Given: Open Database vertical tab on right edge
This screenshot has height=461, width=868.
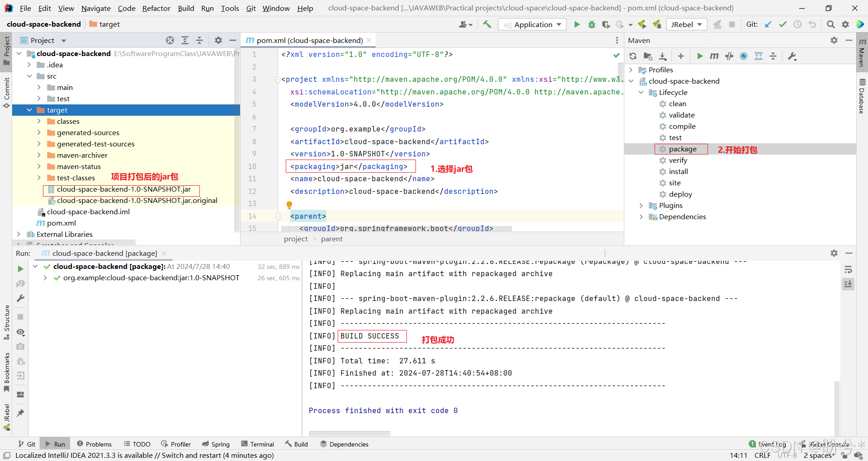Looking at the screenshot, I should 862,96.
